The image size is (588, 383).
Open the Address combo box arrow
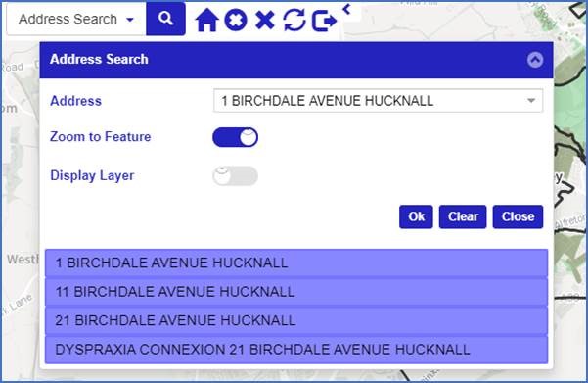click(531, 101)
